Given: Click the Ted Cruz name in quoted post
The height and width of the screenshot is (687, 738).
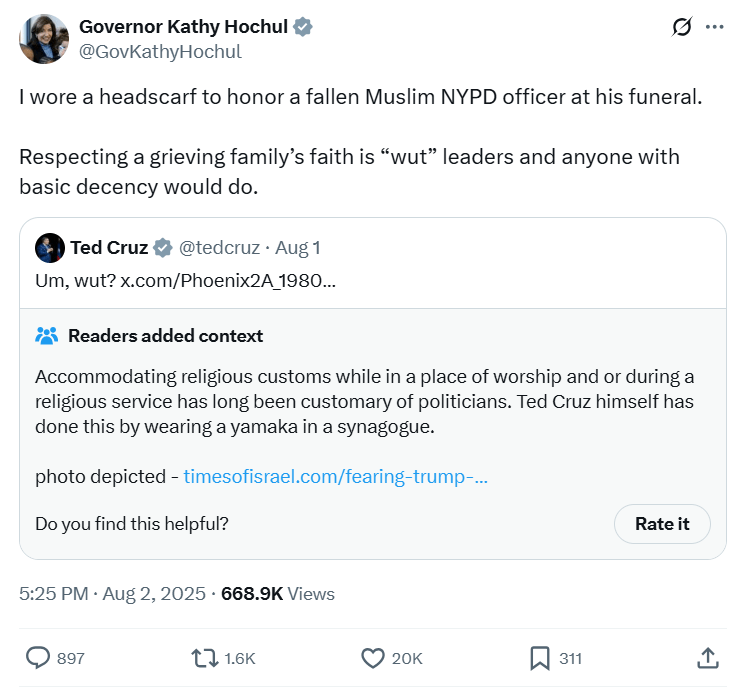Looking at the screenshot, I should coord(109,247).
